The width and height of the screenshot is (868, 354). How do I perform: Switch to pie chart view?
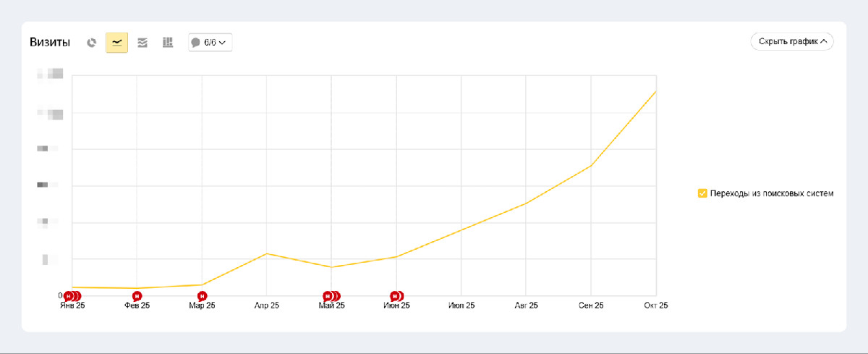[x=91, y=43]
